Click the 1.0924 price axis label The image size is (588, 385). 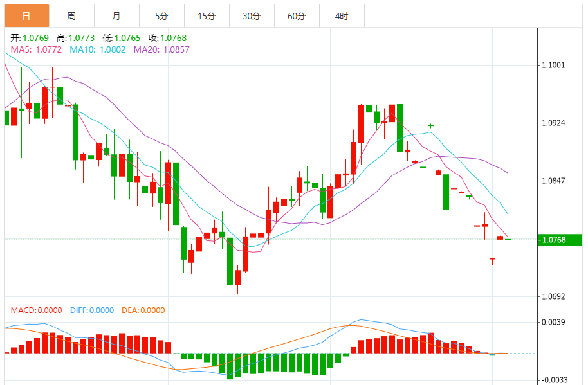point(553,123)
